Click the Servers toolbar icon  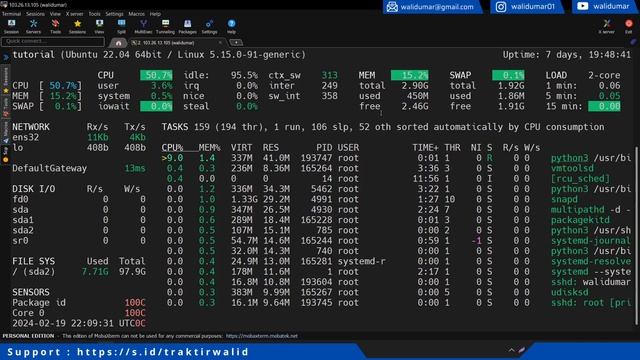point(33,27)
